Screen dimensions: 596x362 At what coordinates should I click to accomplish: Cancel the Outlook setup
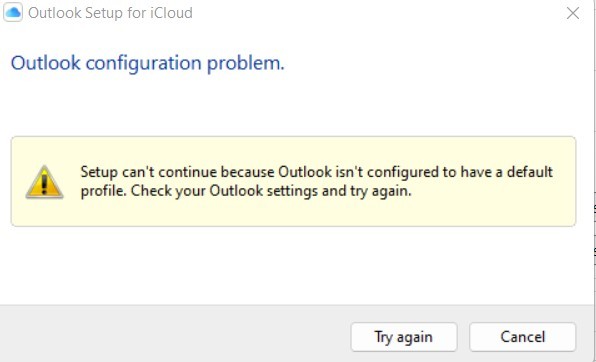click(523, 337)
